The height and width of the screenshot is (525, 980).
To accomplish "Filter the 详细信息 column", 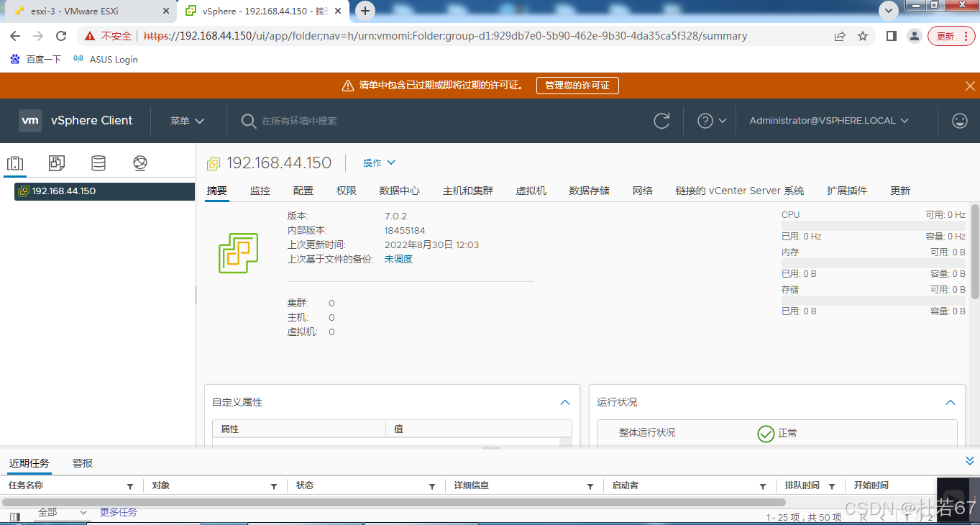I will [x=590, y=486].
